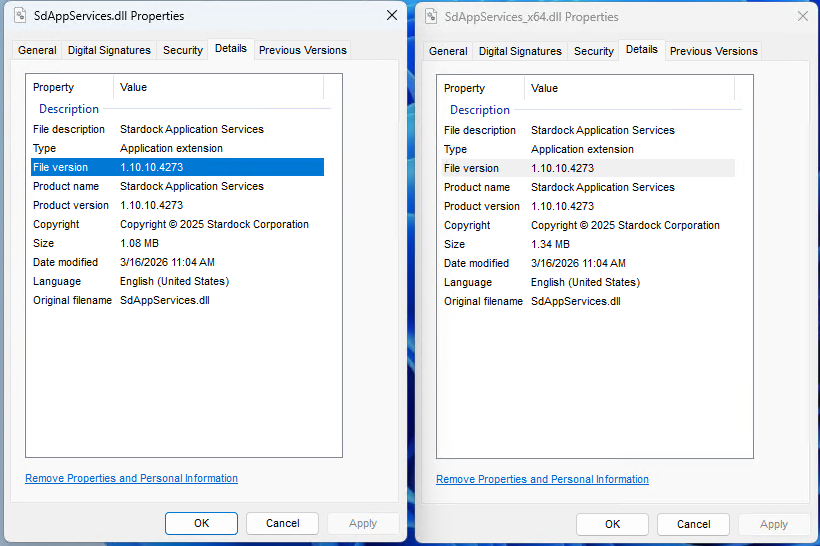Click the SdAppServices.dll title bar file icon

click(x=18, y=16)
